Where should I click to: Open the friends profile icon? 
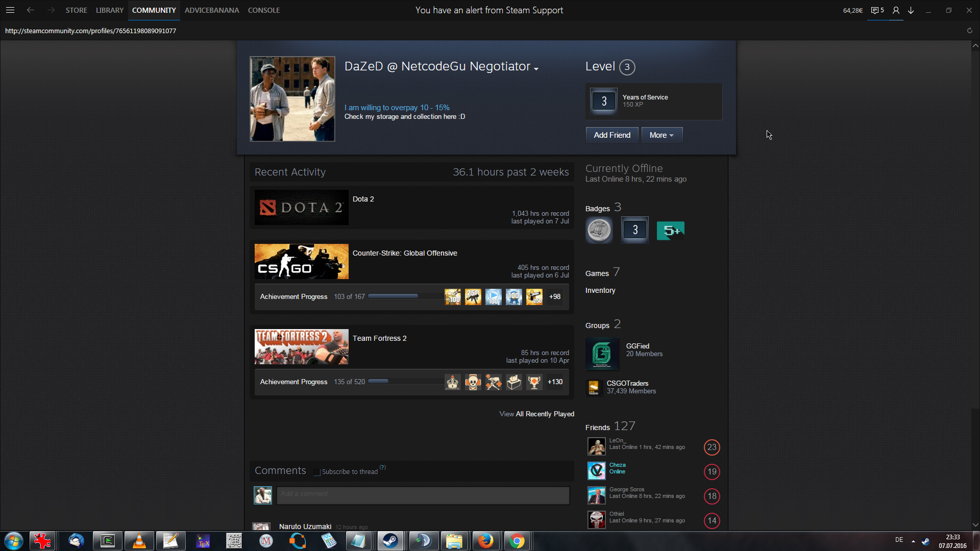coord(896,10)
